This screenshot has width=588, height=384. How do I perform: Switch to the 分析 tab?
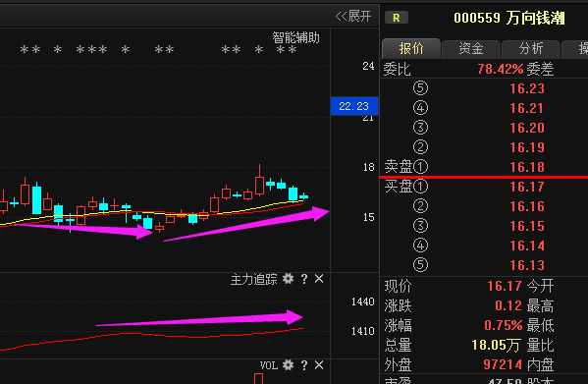coord(531,48)
